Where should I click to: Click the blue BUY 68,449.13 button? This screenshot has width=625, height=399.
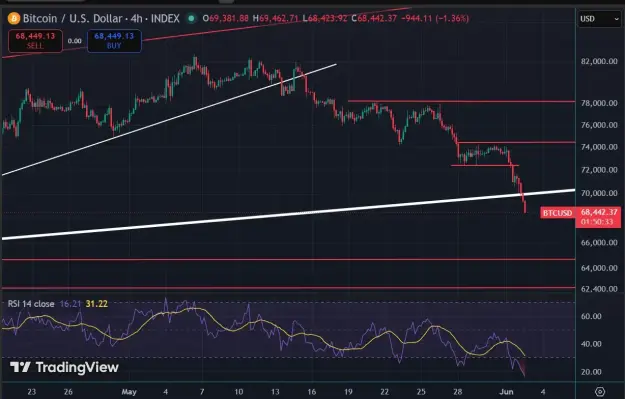[114, 41]
